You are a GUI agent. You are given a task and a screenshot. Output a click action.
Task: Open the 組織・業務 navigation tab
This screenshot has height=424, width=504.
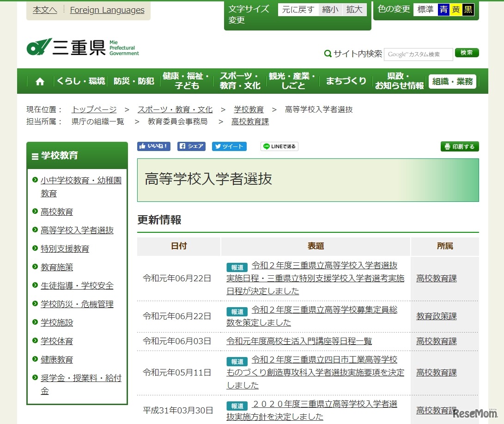(x=452, y=81)
